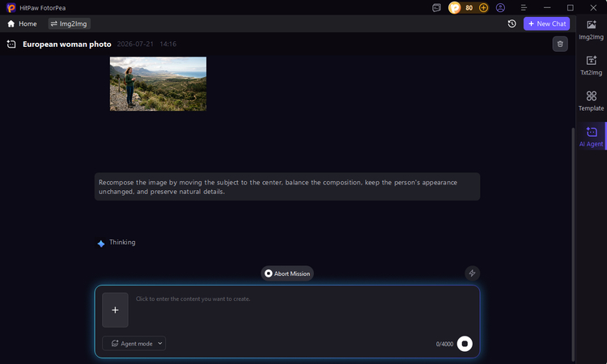The width and height of the screenshot is (607, 364).
Task: Stop generation with the round stop button
Action: pyautogui.click(x=465, y=344)
